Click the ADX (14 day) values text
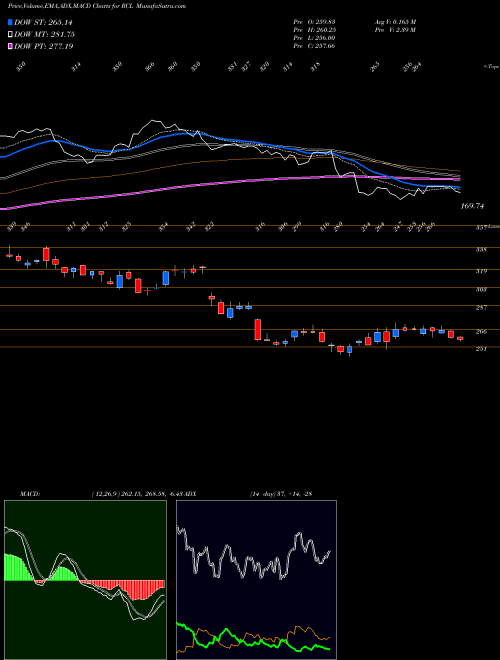The height and width of the screenshot is (660, 500). tap(281, 493)
